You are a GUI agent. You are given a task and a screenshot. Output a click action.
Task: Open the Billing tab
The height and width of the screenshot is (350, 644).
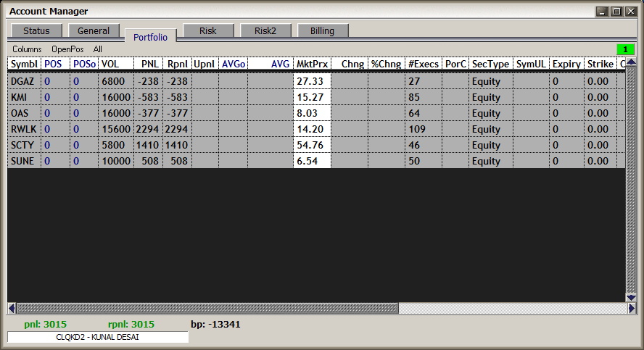[x=323, y=30]
